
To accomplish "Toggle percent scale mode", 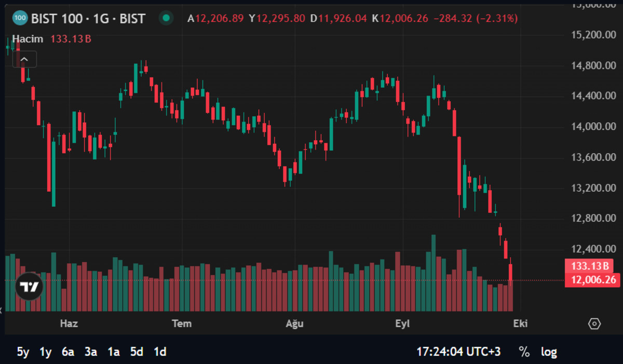I will (524, 352).
